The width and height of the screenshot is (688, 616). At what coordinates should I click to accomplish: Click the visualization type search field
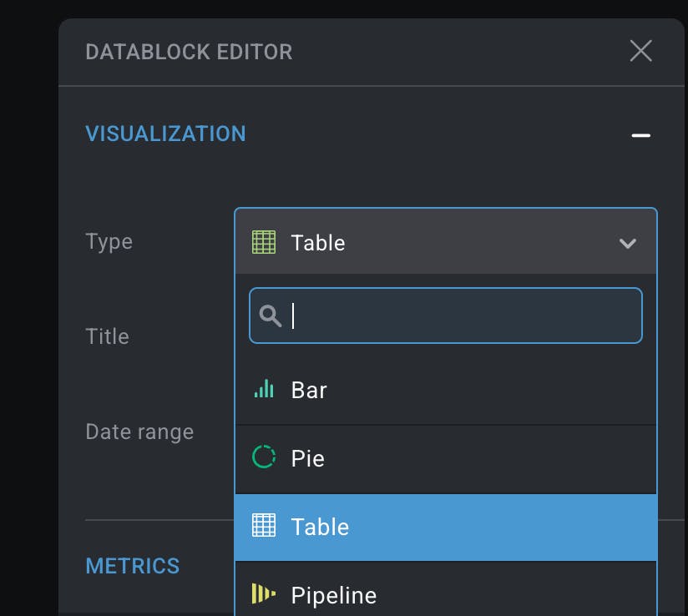(459, 316)
